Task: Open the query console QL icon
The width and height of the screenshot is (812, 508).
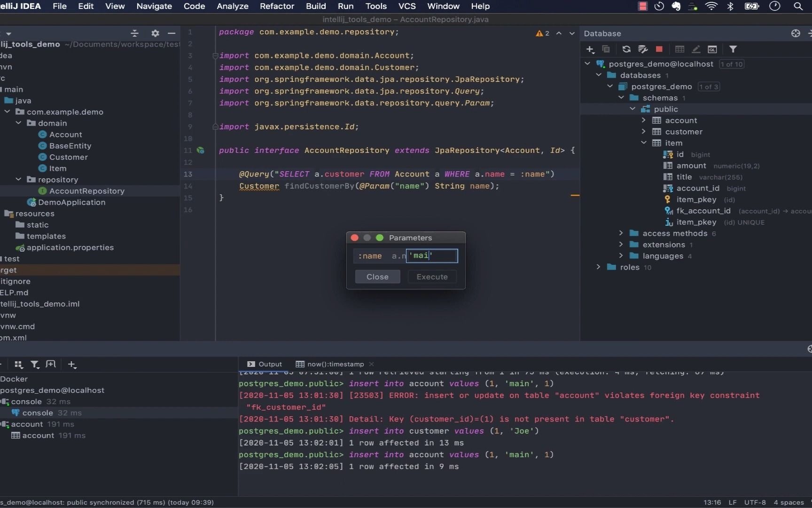Action: (x=712, y=49)
